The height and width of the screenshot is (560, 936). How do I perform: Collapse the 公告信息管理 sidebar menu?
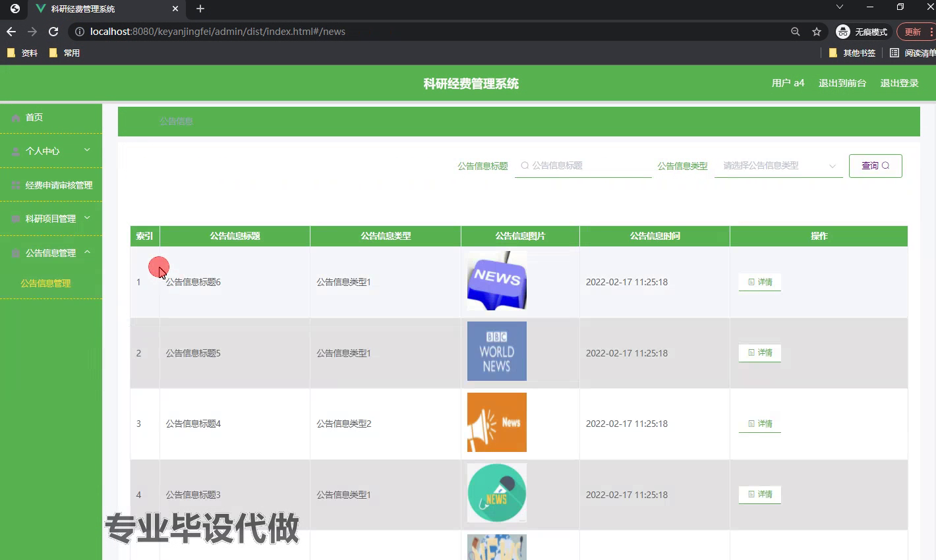tap(51, 253)
